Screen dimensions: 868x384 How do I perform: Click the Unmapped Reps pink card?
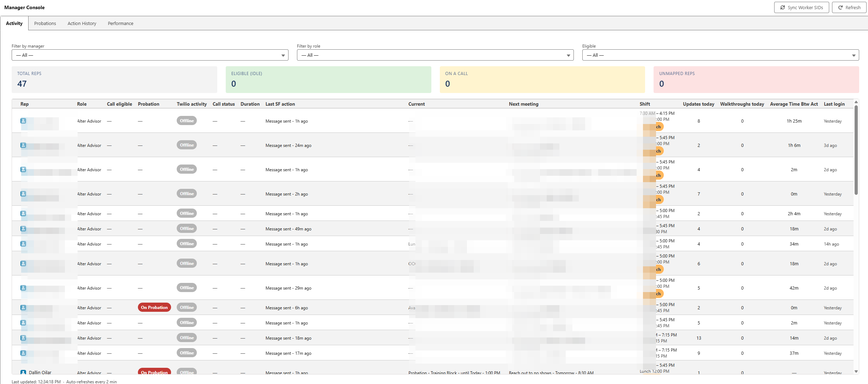pos(756,80)
